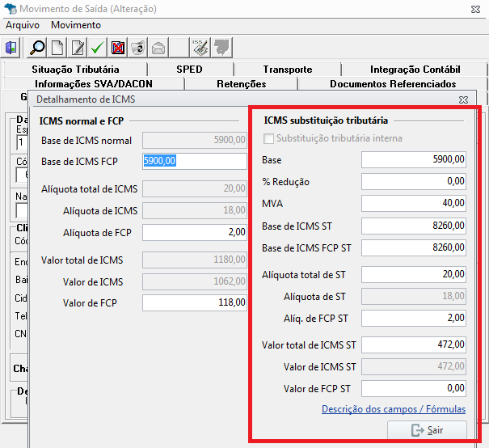
Task: Click the Base de ICMS ST field
Action: [414, 226]
